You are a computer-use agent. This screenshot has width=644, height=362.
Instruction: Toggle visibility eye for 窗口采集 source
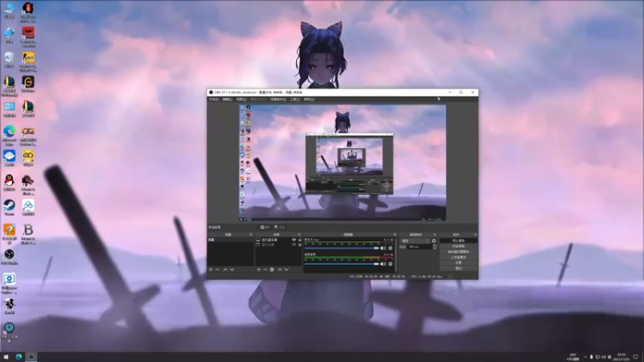pos(294,245)
